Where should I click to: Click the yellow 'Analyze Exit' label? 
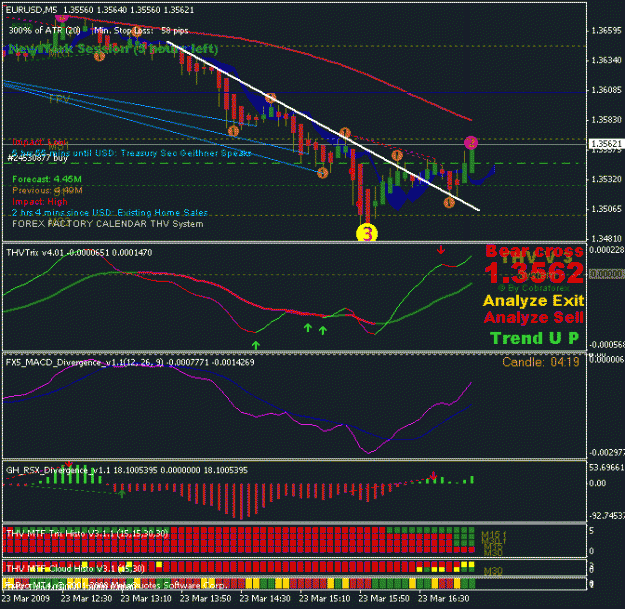[534, 300]
